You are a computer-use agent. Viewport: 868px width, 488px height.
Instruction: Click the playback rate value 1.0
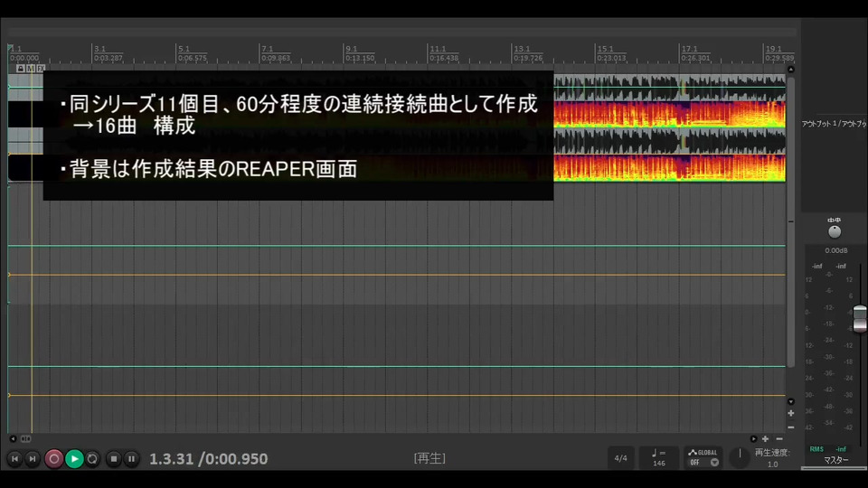pos(772,465)
